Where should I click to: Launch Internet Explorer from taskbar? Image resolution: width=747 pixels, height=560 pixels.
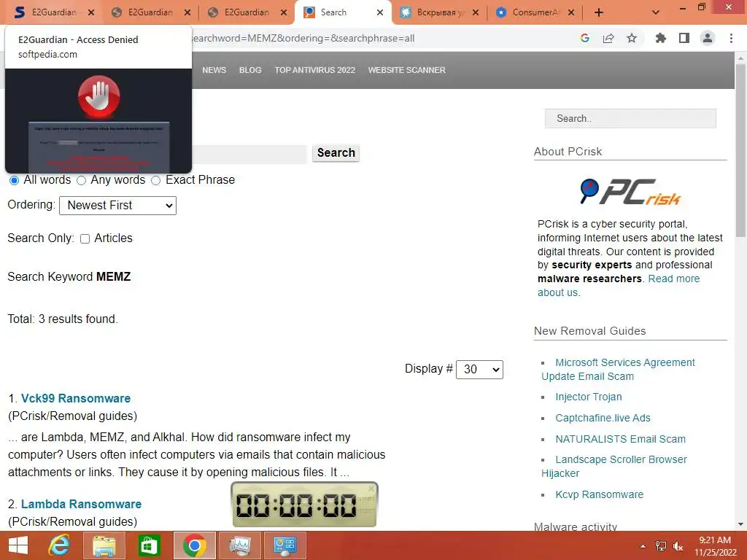(x=58, y=545)
